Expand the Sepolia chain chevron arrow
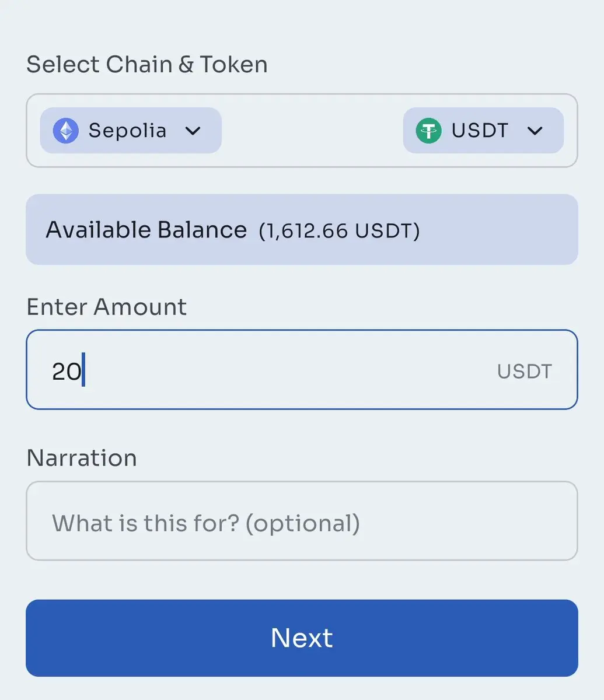The height and width of the screenshot is (700, 604). (x=193, y=131)
